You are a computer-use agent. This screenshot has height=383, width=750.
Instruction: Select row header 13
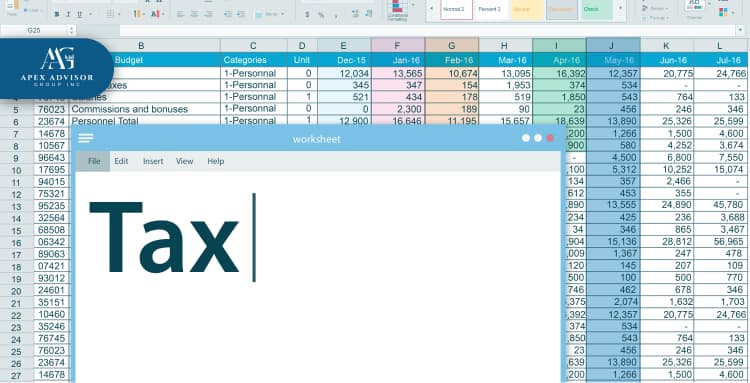16,207
